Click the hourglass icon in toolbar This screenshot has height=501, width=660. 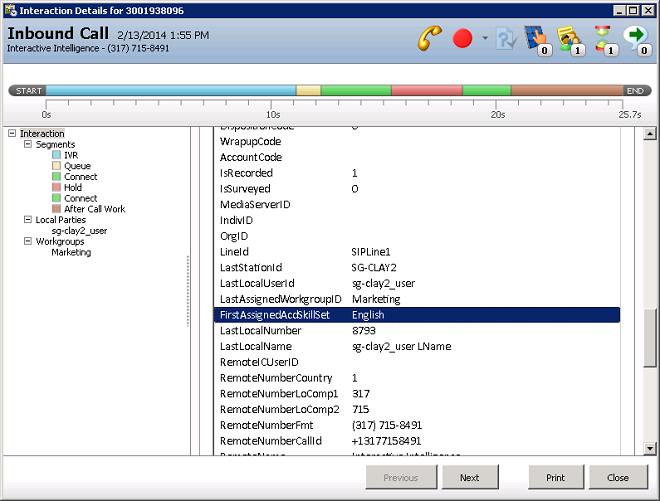point(603,39)
